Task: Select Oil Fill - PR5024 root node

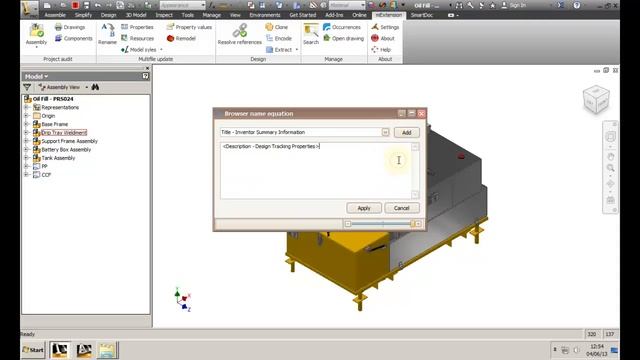Action: click(53, 99)
